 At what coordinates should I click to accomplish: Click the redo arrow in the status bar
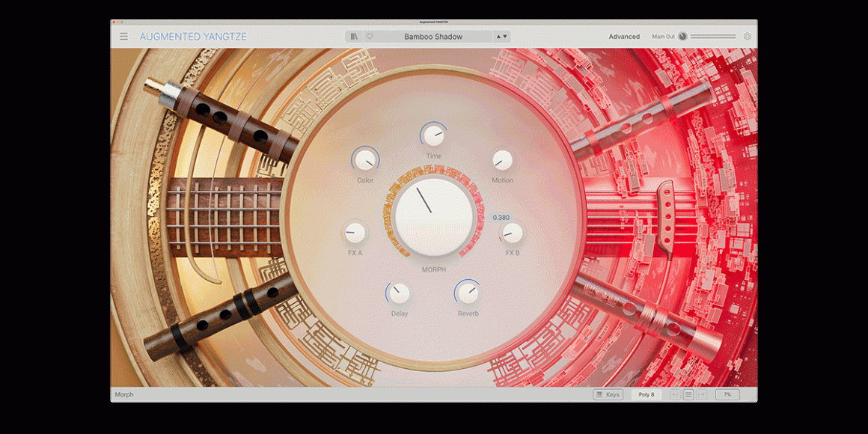tap(702, 394)
